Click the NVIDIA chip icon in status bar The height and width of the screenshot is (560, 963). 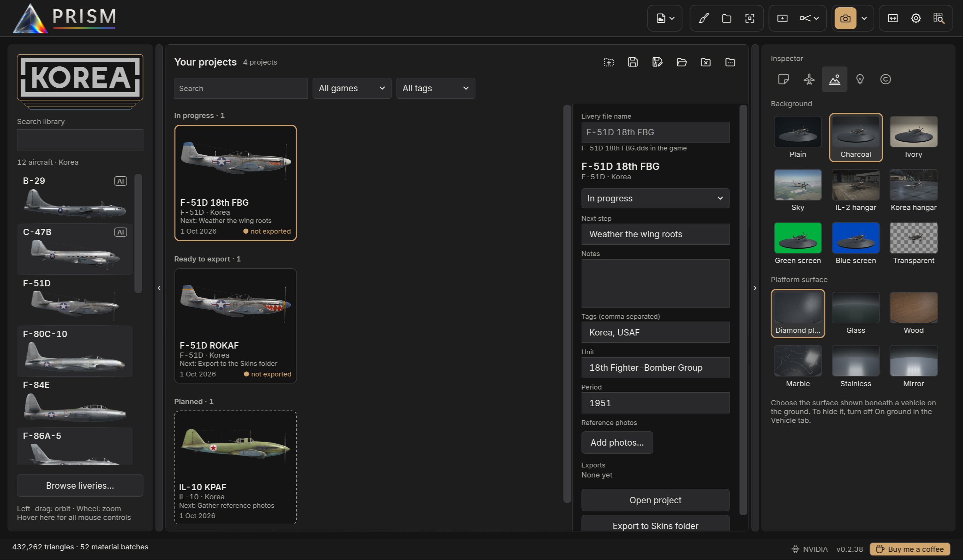click(795, 549)
